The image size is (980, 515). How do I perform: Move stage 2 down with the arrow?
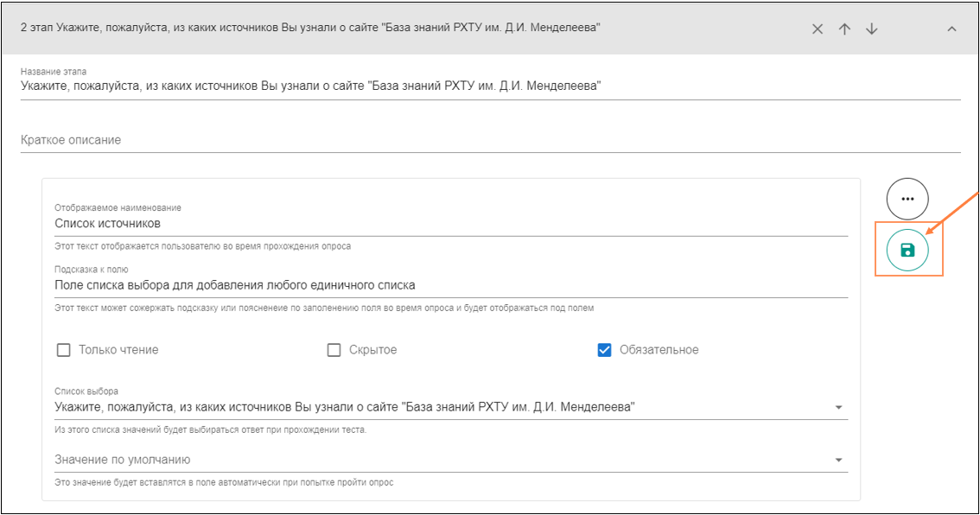[x=871, y=29]
